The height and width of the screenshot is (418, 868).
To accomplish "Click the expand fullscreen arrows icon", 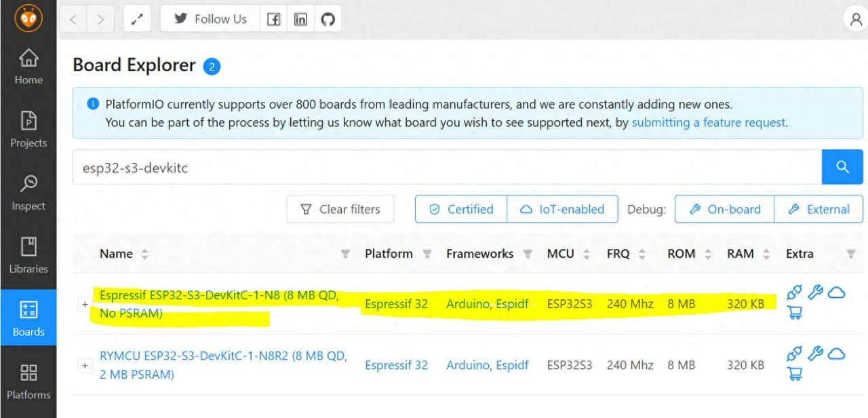I will pos(137,19).
